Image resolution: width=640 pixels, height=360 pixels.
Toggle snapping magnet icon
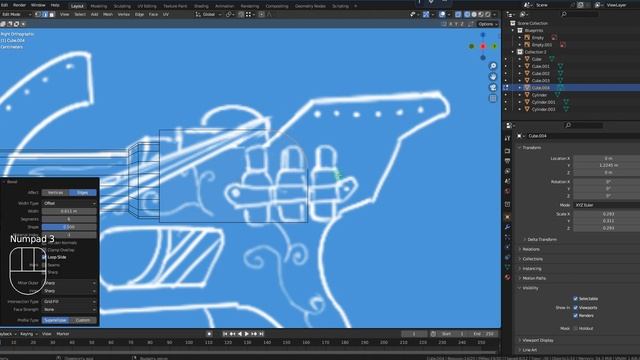(x=241, y=14)
